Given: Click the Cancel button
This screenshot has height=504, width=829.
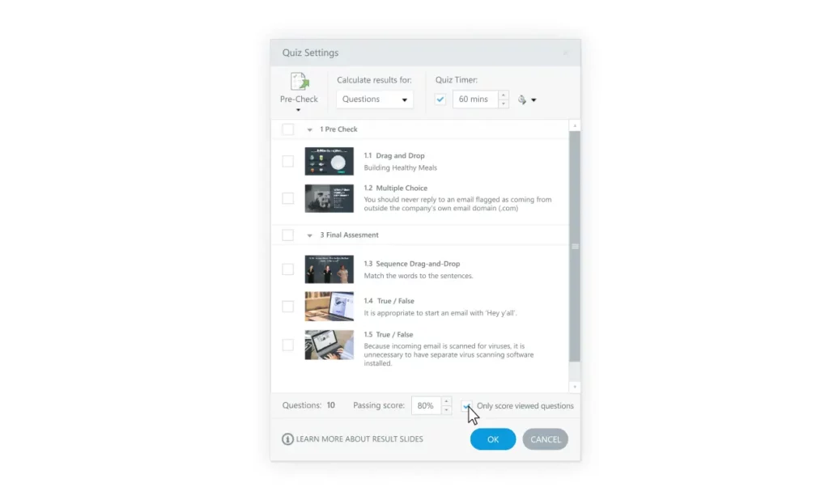Looking at the screenshot, I should [x=545, y=439].
